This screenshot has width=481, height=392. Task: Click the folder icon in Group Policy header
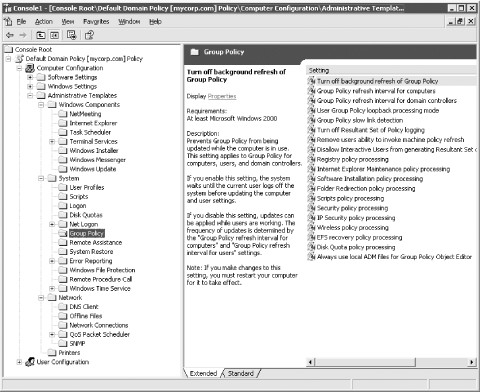click(x=195, y=52)
